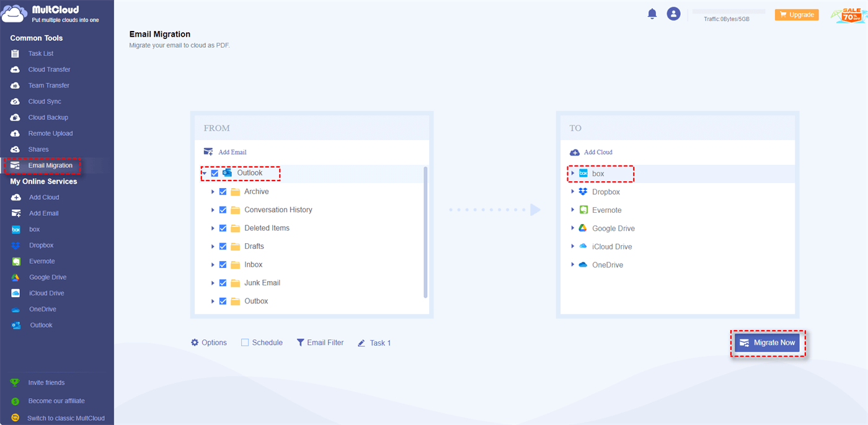Uncheck the Inbox folder checkbox
Image resolution: width=868 pixels, height=425 pixels.
(223, 264)
